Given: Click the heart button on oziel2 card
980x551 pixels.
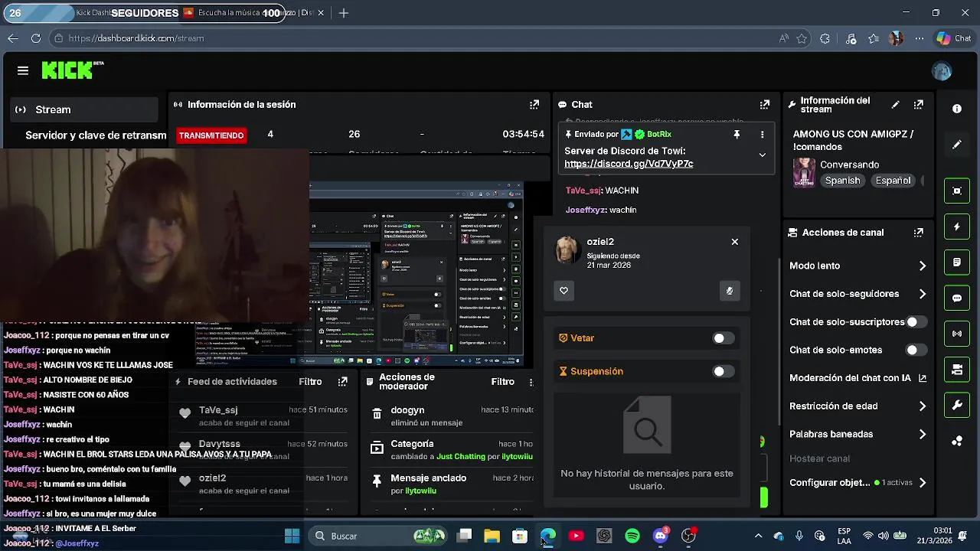Looking at the screenshot, I should click(564, 291).
